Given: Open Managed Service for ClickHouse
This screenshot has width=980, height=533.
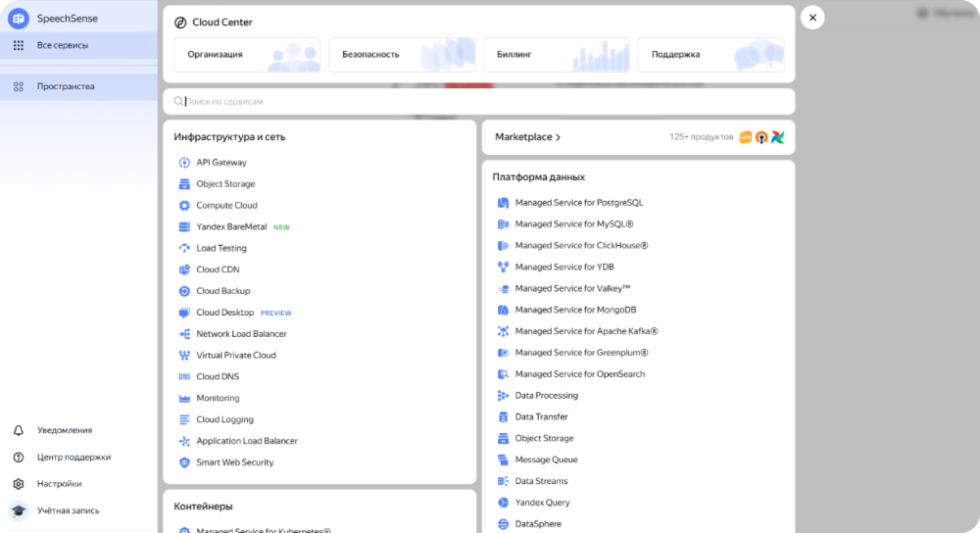Looking at the screenshot, I should point(581,246).
